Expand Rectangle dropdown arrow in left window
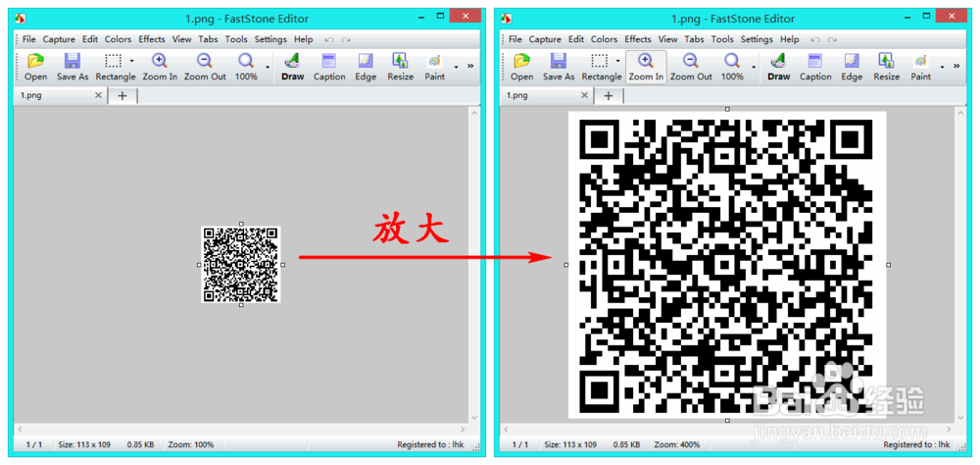This screenshot has width=980, height=465. 132,62
